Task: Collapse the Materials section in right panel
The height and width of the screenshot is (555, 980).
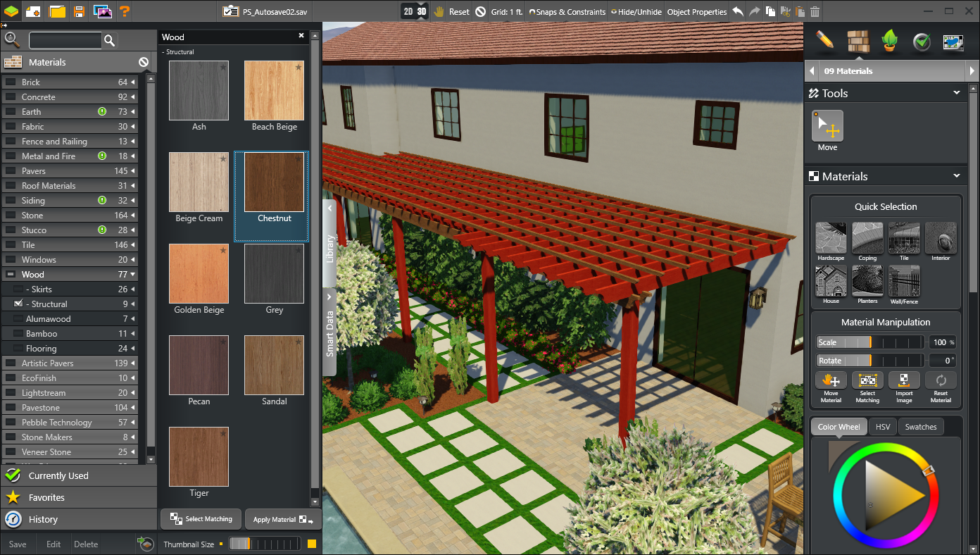Action: point(956,176)
